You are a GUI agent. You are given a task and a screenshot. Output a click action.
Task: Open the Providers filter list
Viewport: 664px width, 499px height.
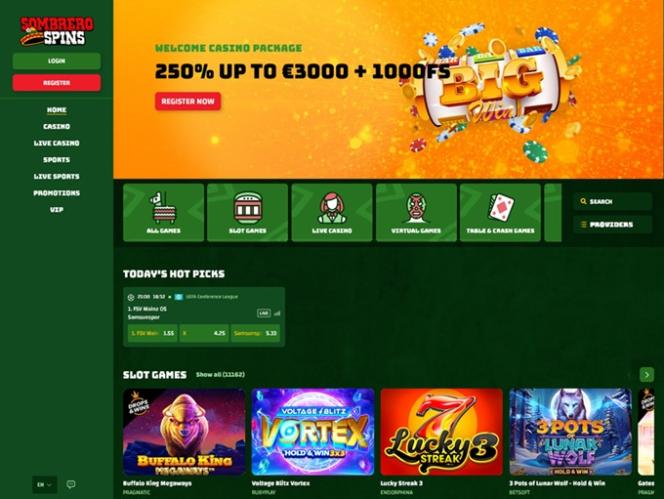point(612,225)
